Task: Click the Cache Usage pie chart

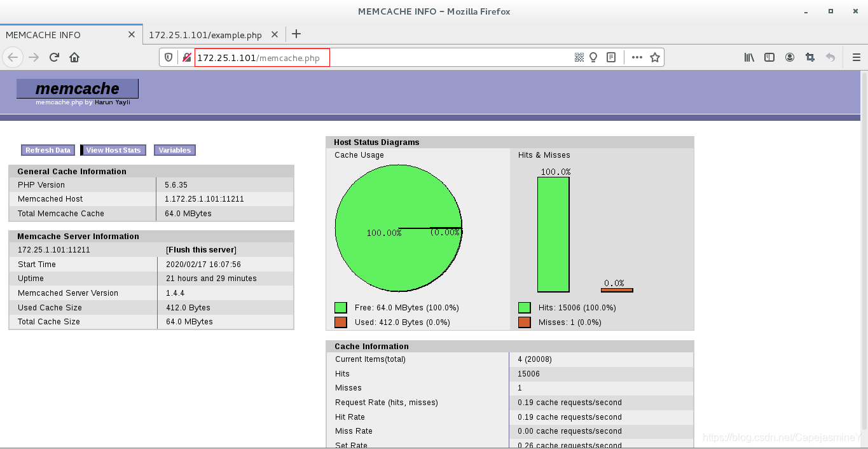Action: pos(399,228)
